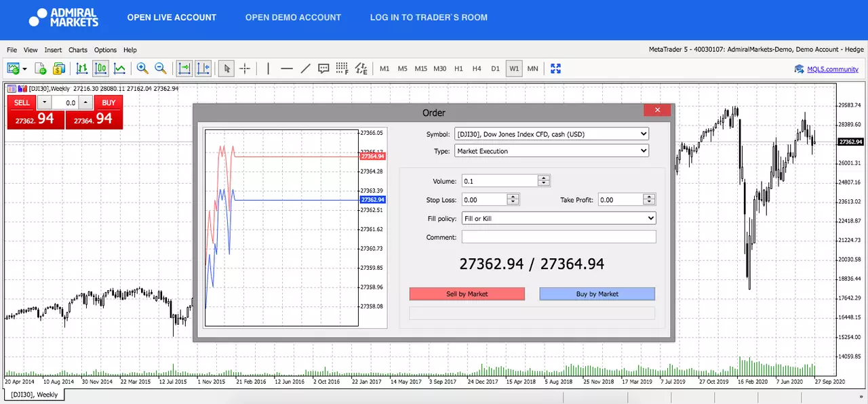Viewport: 868px width, 404px height.
Task: Open the dropdown arrow beside new chart icon
Action: tap(24, 68)
